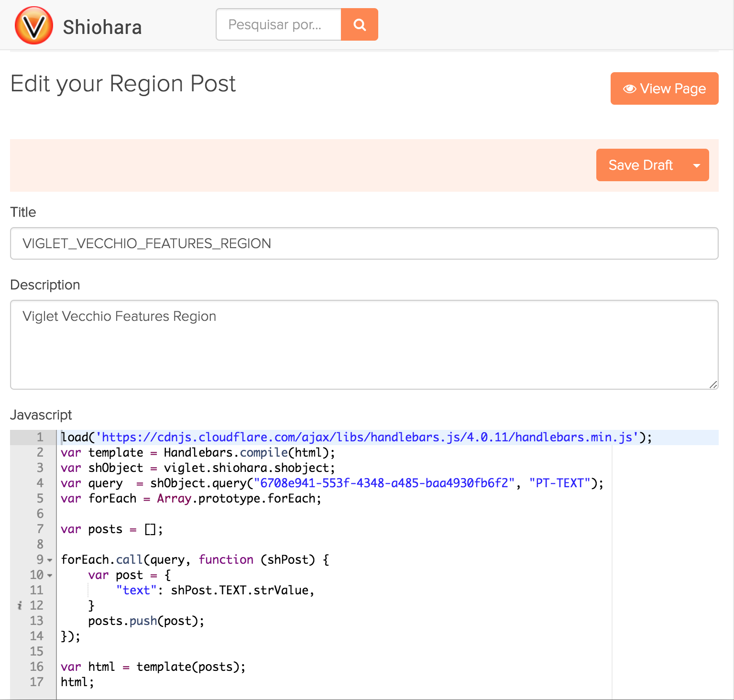Collapse the forEach.call code block on line 9
This screenshot has height=700, width=734.
[50, 560]
